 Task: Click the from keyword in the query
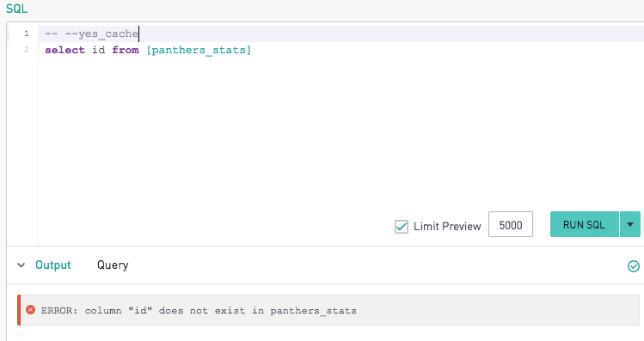pyautogui.click(x=126, y=50)
